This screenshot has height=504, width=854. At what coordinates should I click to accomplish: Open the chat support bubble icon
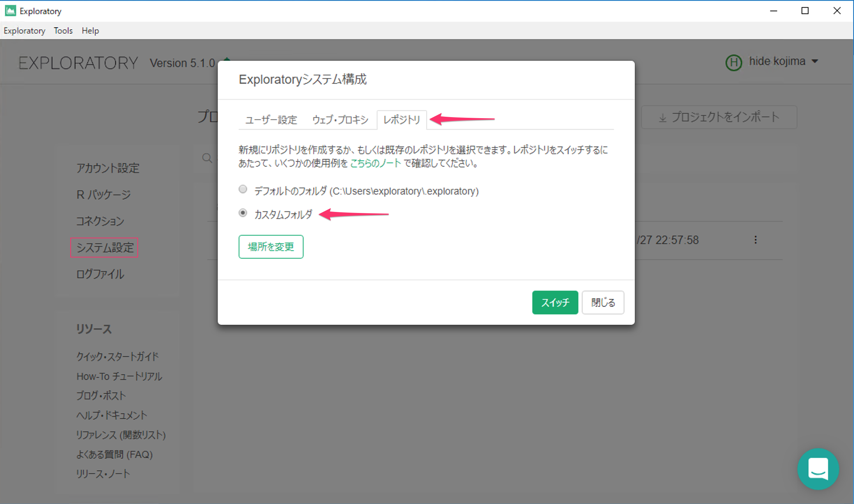pyautogui.click(x=818, y=469)
